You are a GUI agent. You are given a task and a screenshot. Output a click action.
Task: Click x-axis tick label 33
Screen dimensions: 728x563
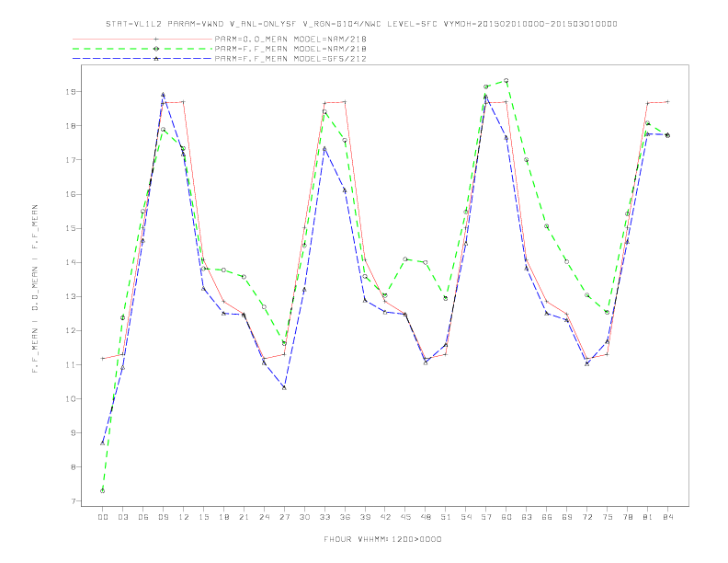point(324,517)
